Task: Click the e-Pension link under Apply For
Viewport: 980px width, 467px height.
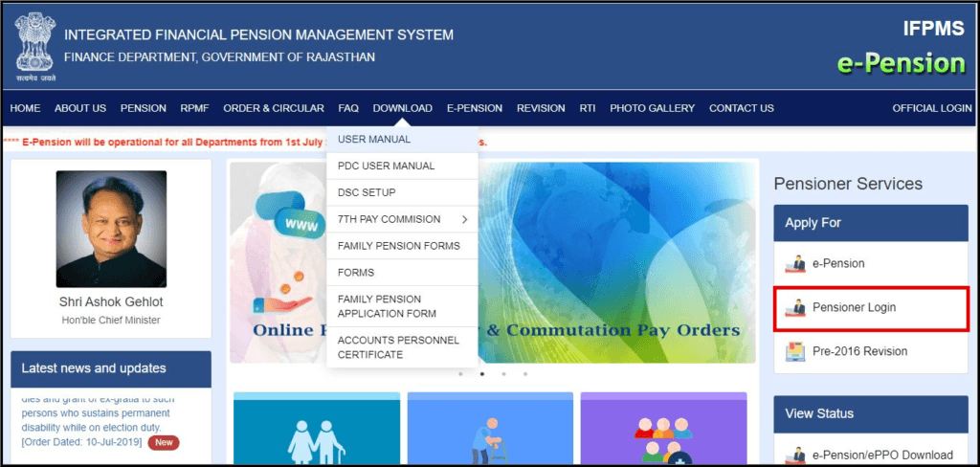Action: 838,264
